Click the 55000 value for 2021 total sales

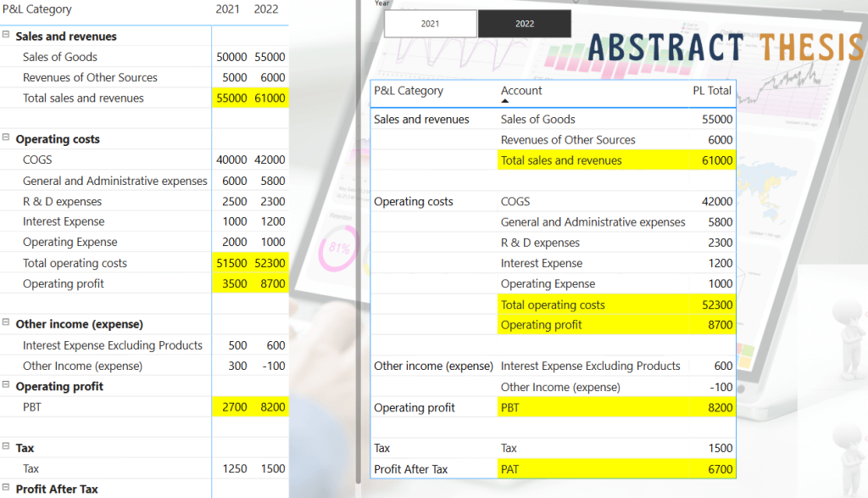[231, 98]
